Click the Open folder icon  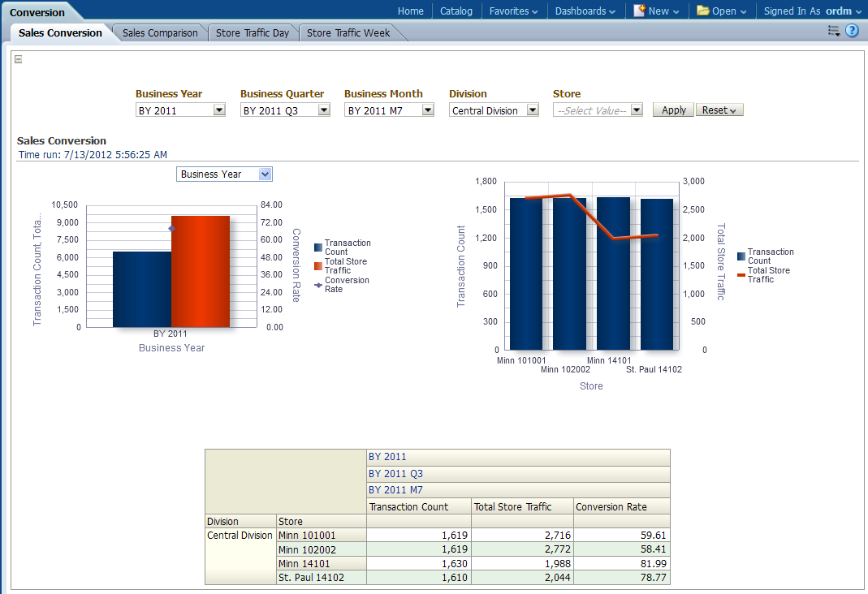[x=703, y=11]
